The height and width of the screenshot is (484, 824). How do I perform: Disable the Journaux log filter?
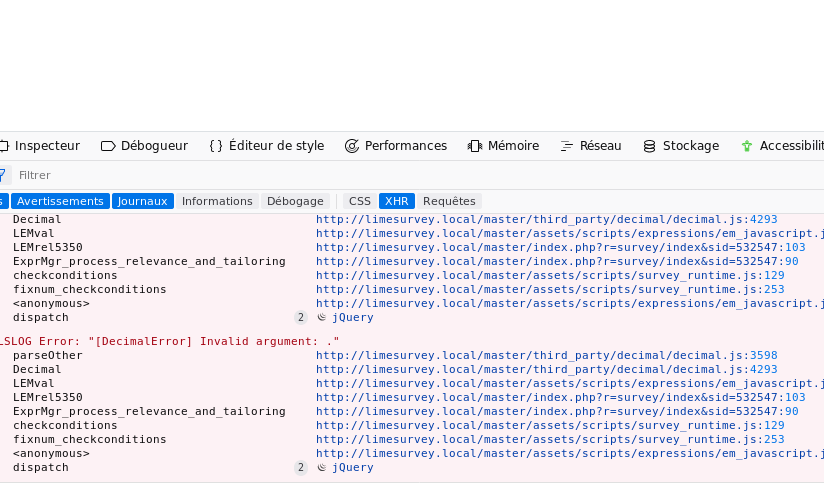click(x=142, y=201)
